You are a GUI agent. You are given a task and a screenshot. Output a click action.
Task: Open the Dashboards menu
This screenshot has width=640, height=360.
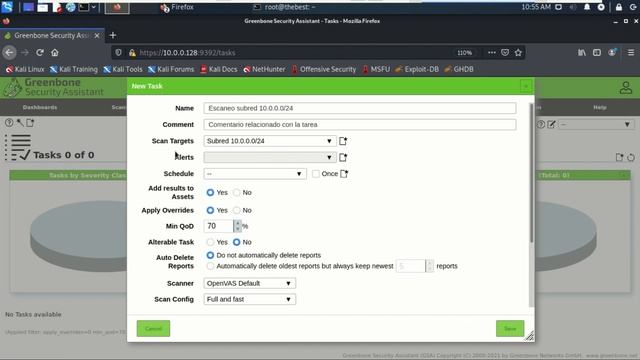tap(40, 107)
